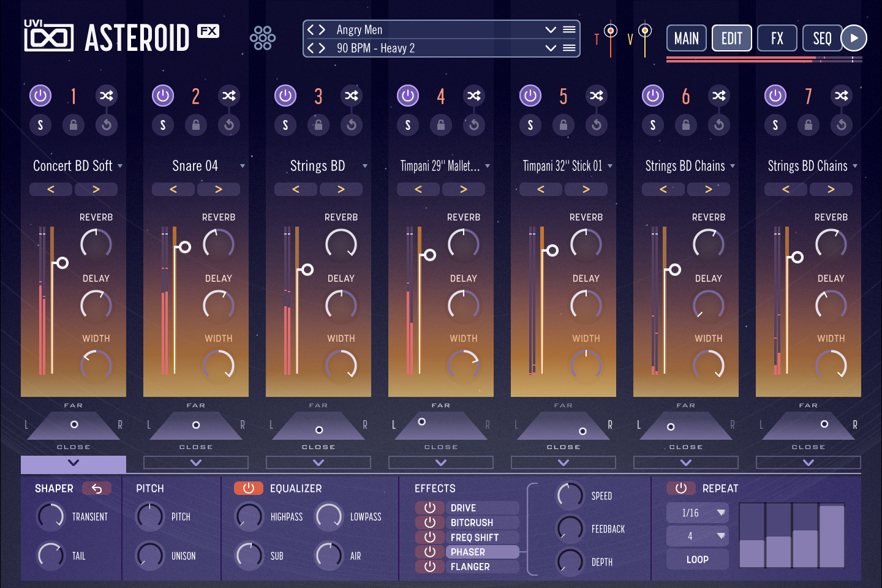Select previous sample for Concert BD Soft
882x588 pixels.
(51, 189)
